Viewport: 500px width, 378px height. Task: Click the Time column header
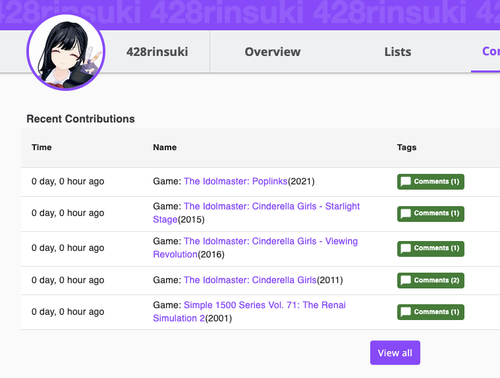42,147
